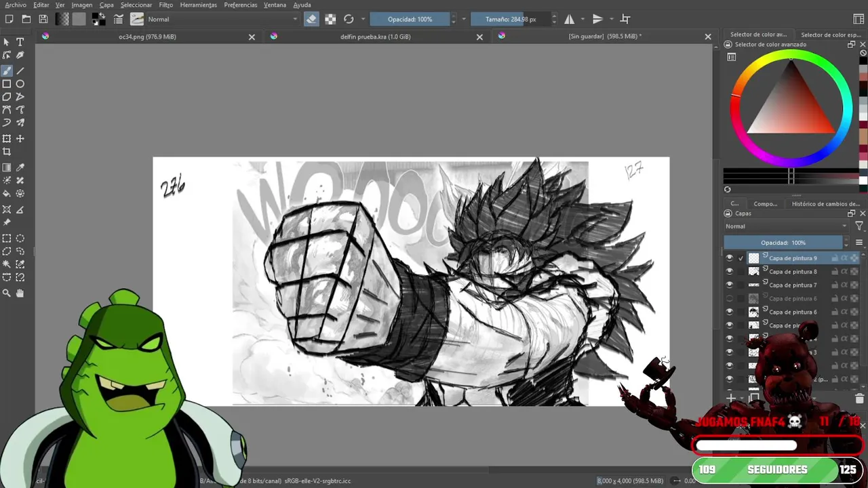Toggle visibility of Capa de pintura 8

tap(730, 272)
